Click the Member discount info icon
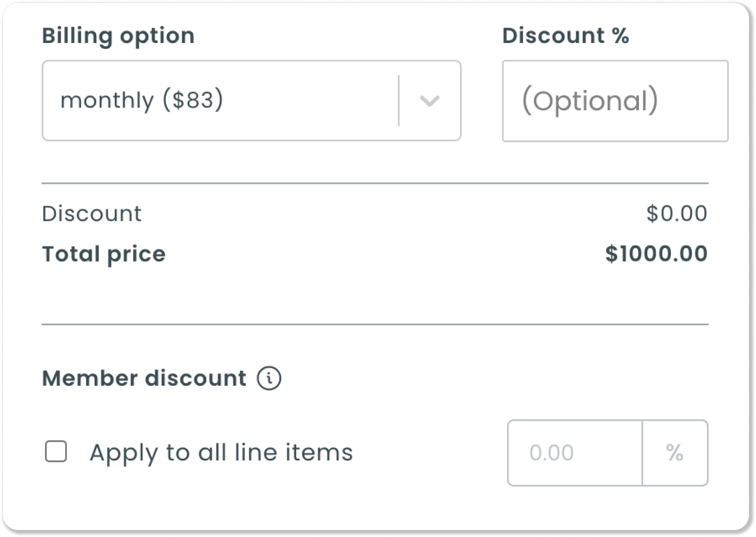This screenshot has width=756, height=537. [x=269, y=378]
